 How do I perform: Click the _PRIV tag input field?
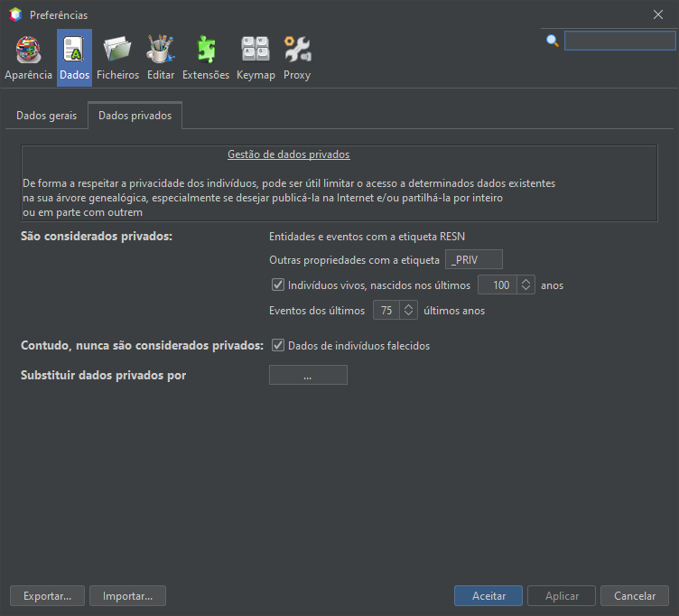pyautogui.click(x=474, y=259)
